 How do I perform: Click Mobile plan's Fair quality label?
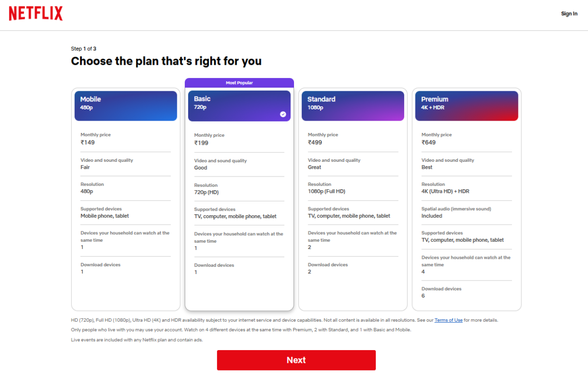click(85, 167)
